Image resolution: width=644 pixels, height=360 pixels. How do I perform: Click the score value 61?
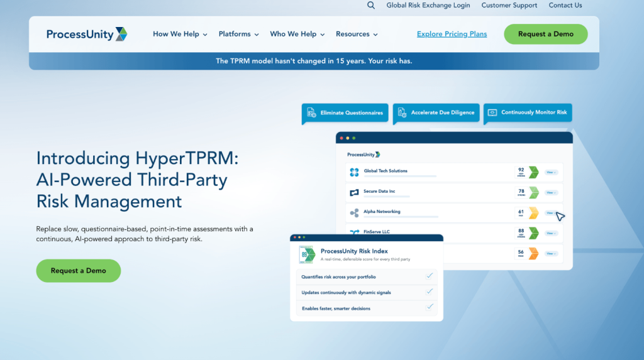pos(521,212)
